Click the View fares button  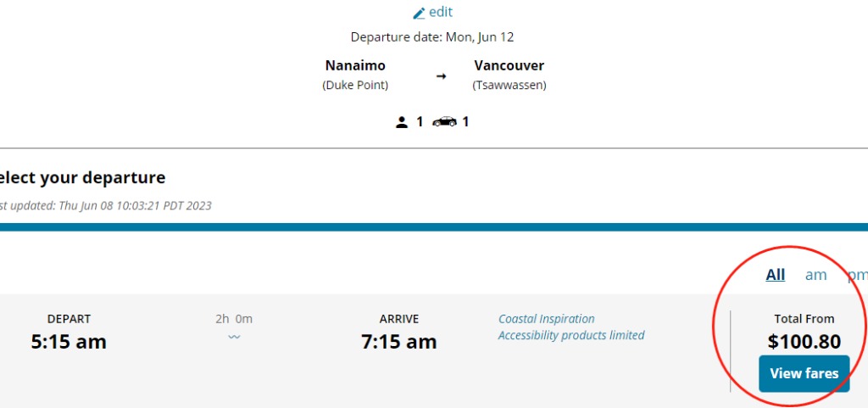tap(804, 374)
